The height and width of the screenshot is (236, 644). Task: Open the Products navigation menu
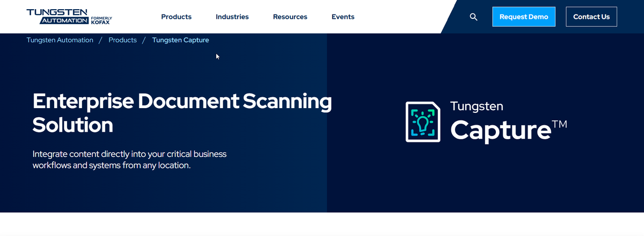(176, 17)
